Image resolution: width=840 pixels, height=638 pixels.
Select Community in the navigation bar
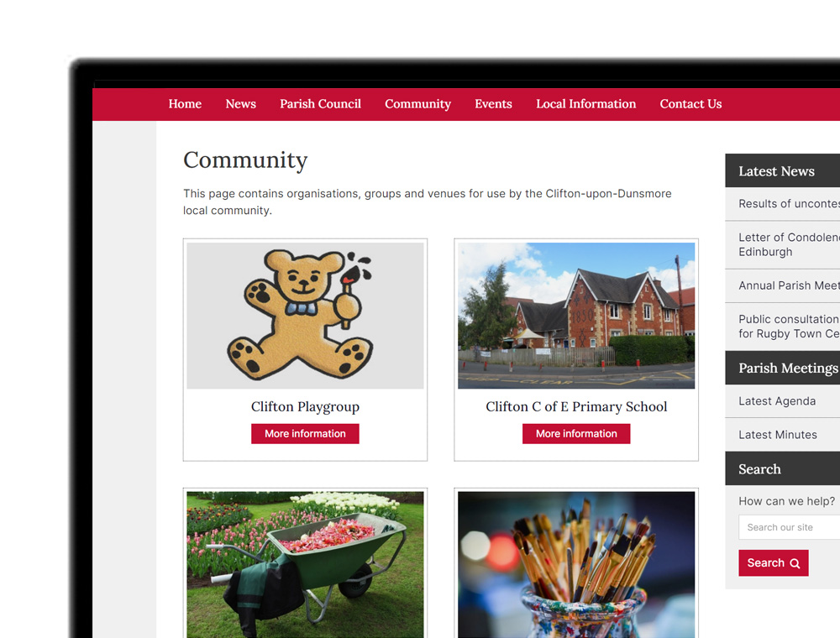(417, 104)
